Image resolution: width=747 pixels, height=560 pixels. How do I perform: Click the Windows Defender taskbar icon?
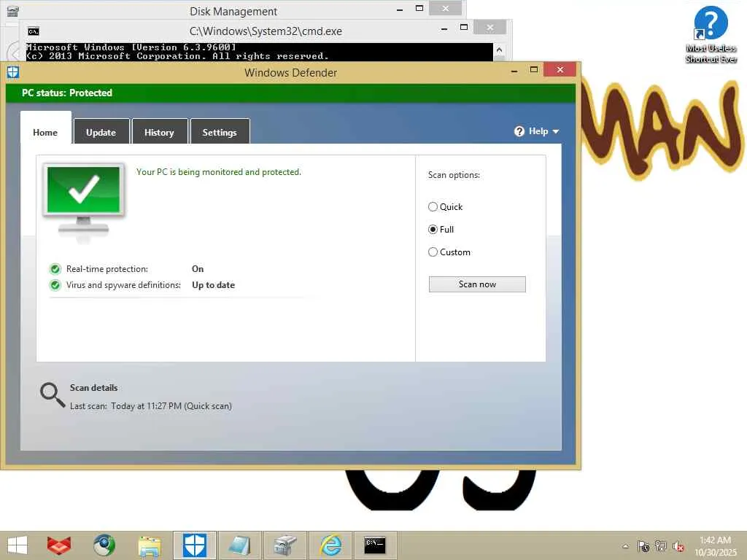[194, 545]
